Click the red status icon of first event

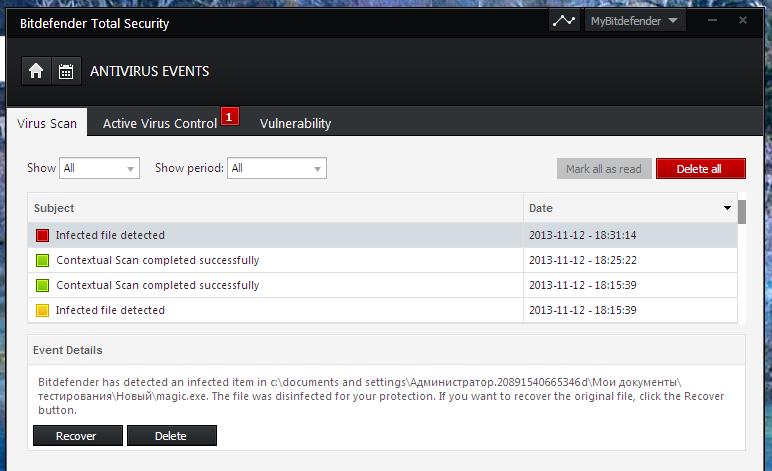click(x=42, y=236)
